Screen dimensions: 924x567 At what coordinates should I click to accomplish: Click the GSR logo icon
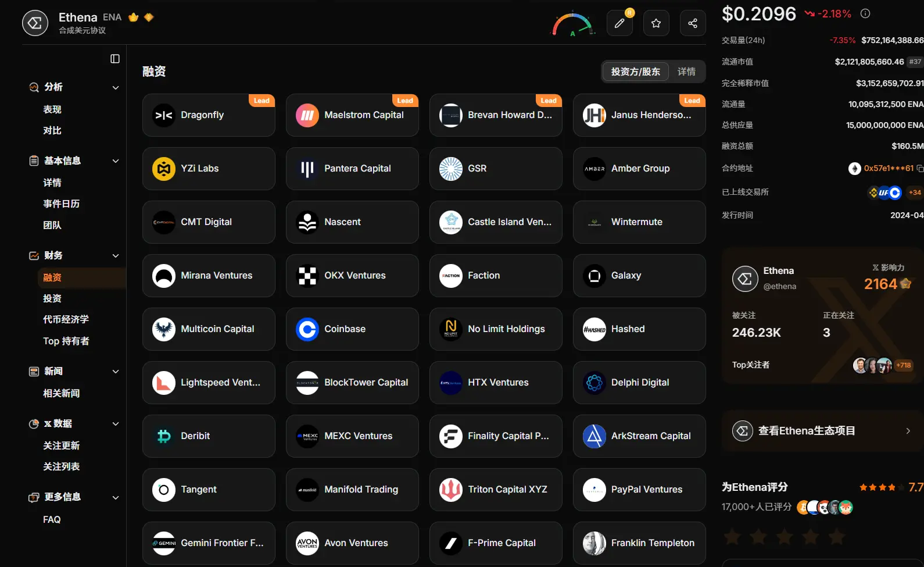tap(451, 169)
